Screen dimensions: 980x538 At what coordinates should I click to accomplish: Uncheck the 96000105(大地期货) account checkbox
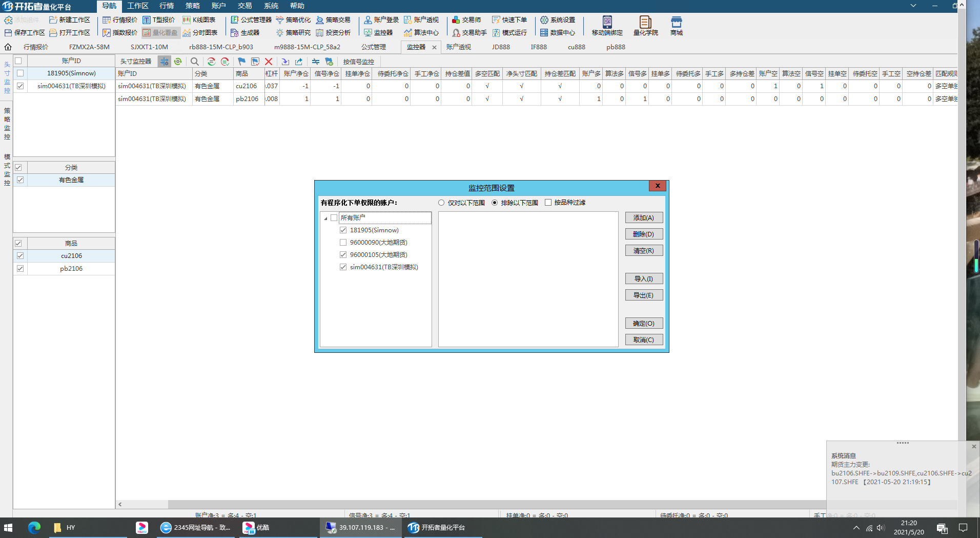pyautogui.click(x=343, y=255)
